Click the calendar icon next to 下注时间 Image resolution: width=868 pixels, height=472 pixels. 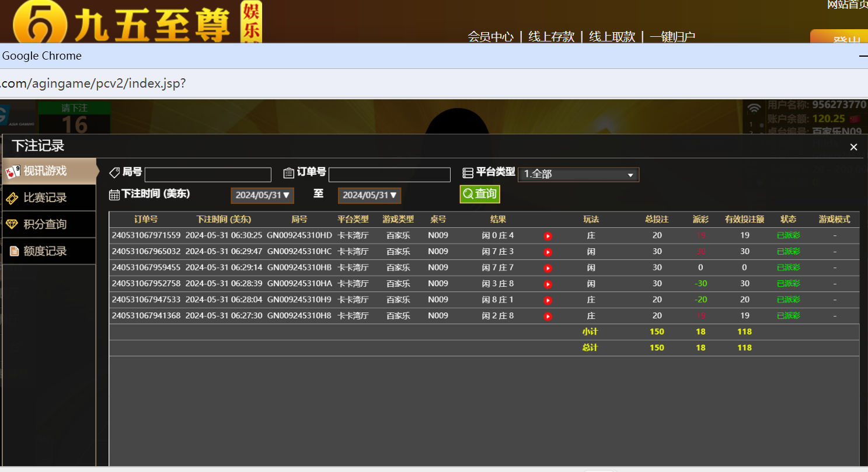(x=113, y=193)
